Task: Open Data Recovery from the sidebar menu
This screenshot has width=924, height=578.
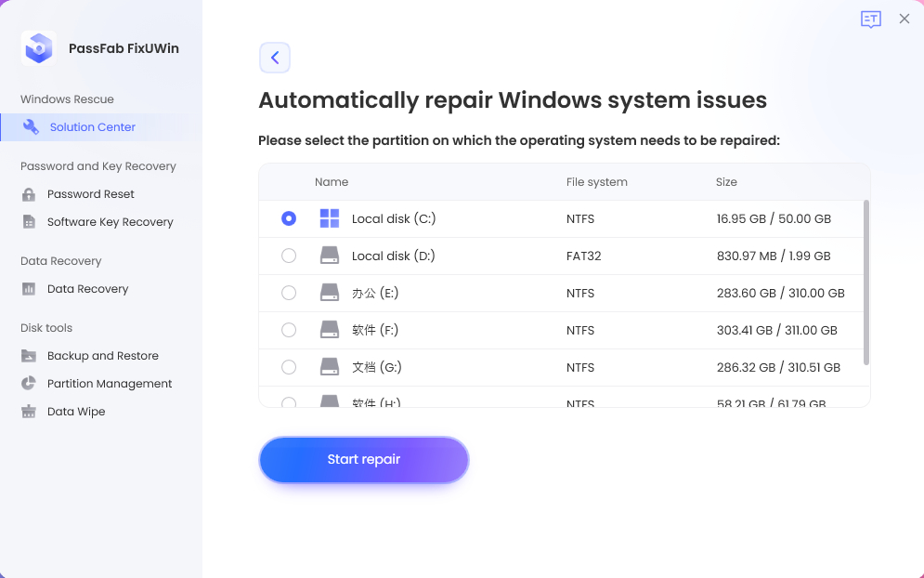Action: pos(85,288)
